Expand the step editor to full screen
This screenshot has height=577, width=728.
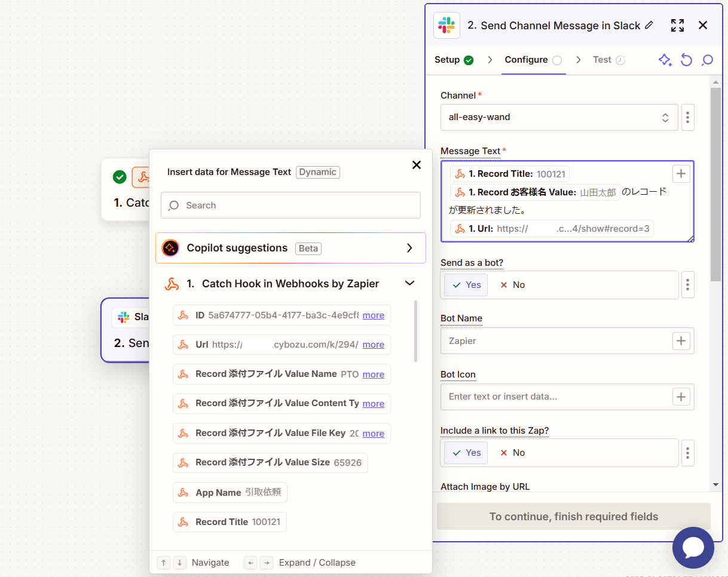coord(677,25)
